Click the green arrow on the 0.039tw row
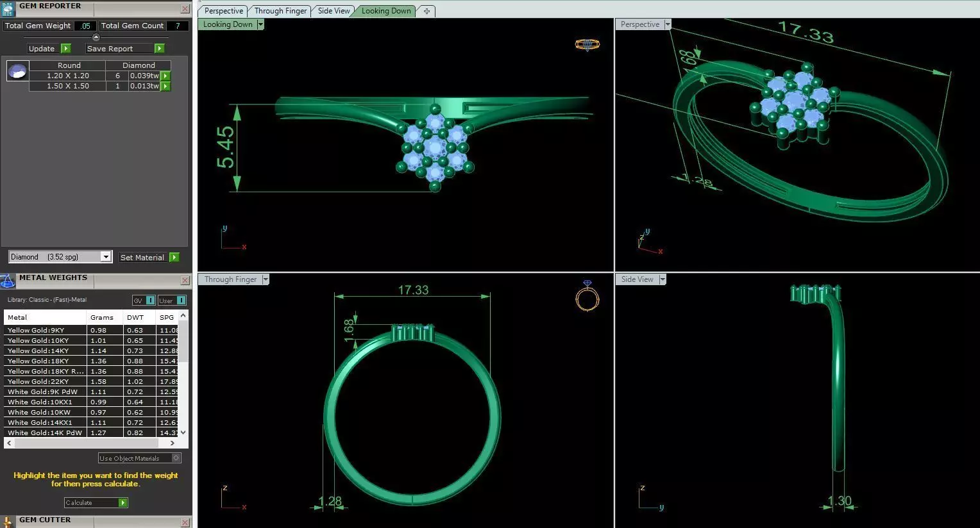Viewport: 980px width, 528px height. pyautogui.click(x=165, y=76)
